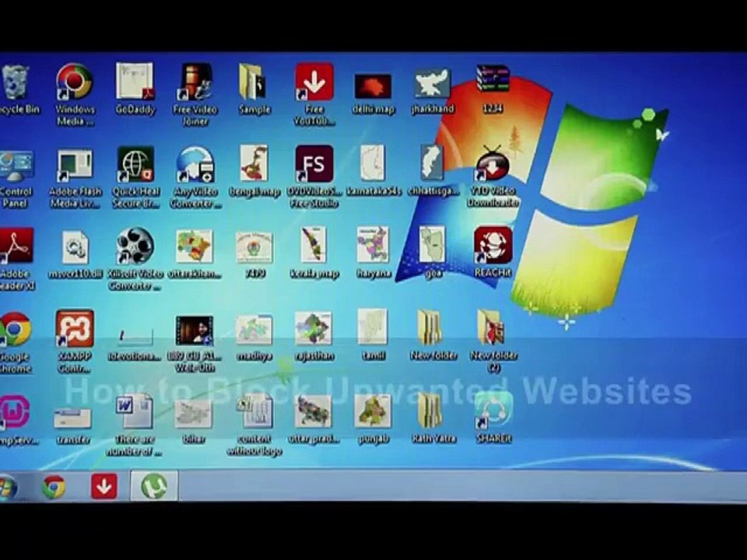Screen dimensions: 747x560
Task: Open the New folder (2) icon
Action: pyautogui.click(x=491, y=327)
